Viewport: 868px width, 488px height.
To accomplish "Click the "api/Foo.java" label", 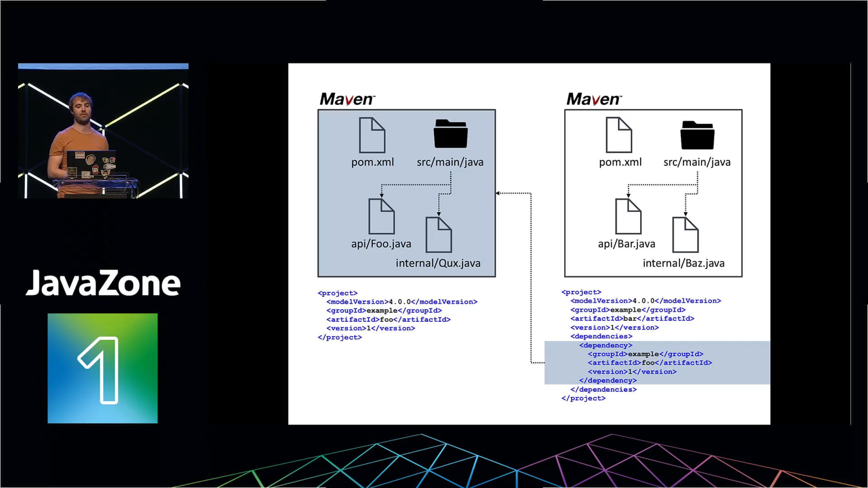I will 381,244.
